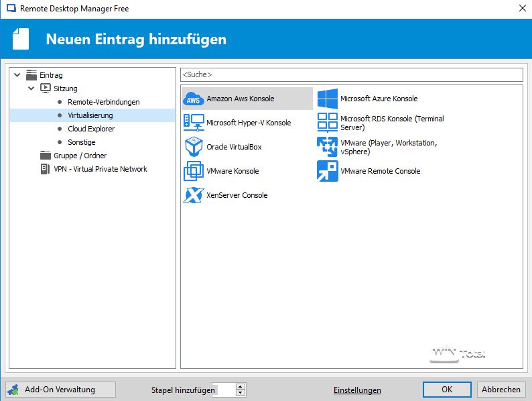This screenshot has height=401, width=532.
Task: Close the Remote Desktop Manager dialog
Action: (x=523, y=8)
